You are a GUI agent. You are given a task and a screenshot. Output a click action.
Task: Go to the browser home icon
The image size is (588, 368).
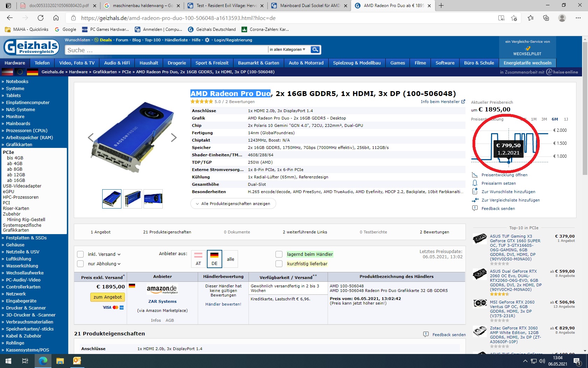coord(56,18)
